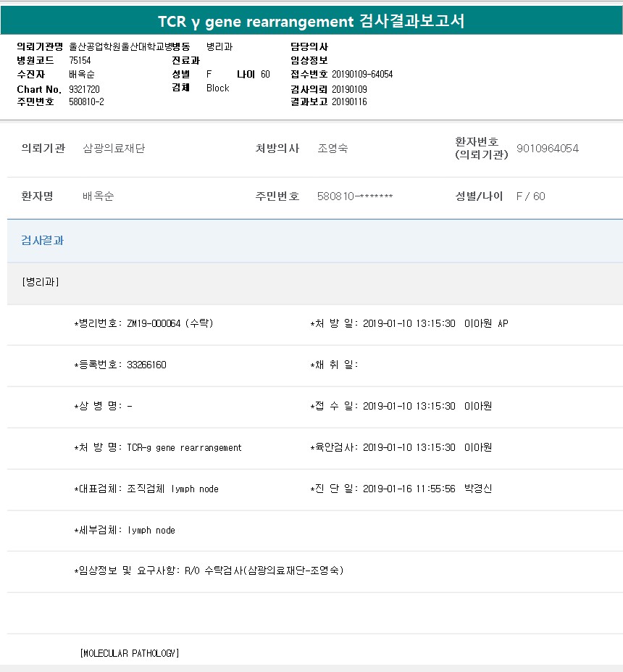Select the 접수일 timestamp row
The height and width of the screenshot is (672, 623).
click(401, 406)
